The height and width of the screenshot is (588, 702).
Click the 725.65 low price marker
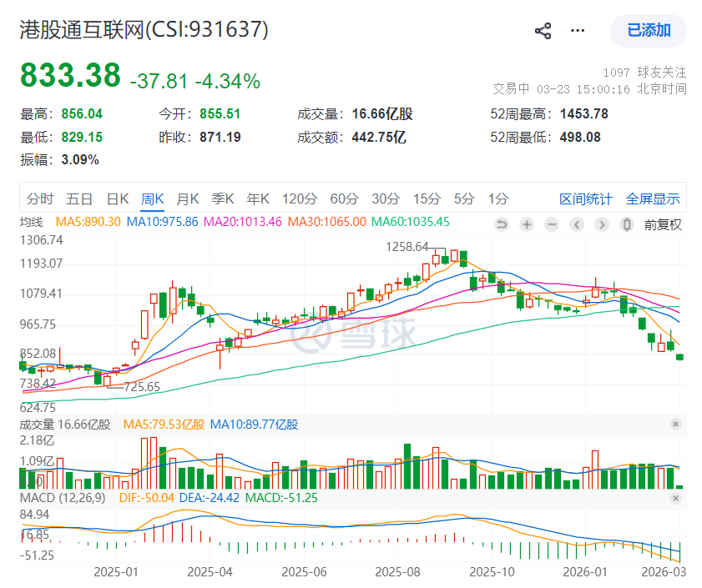coord(142,387)
